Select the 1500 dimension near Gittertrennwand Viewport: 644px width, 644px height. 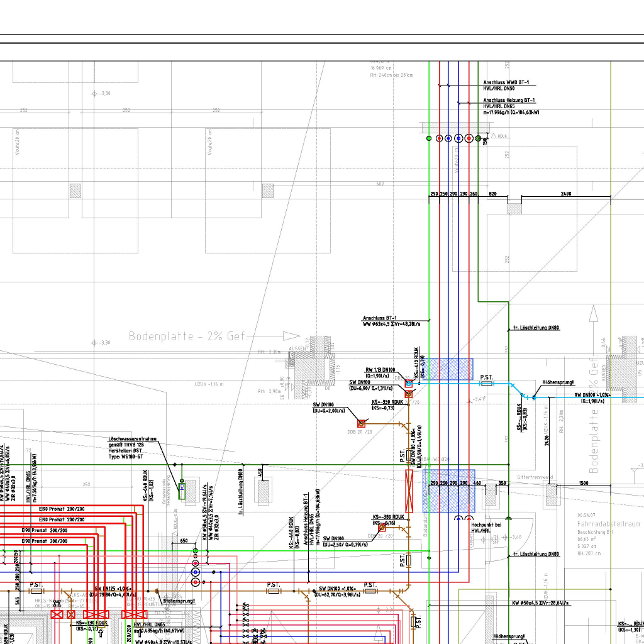584,483
